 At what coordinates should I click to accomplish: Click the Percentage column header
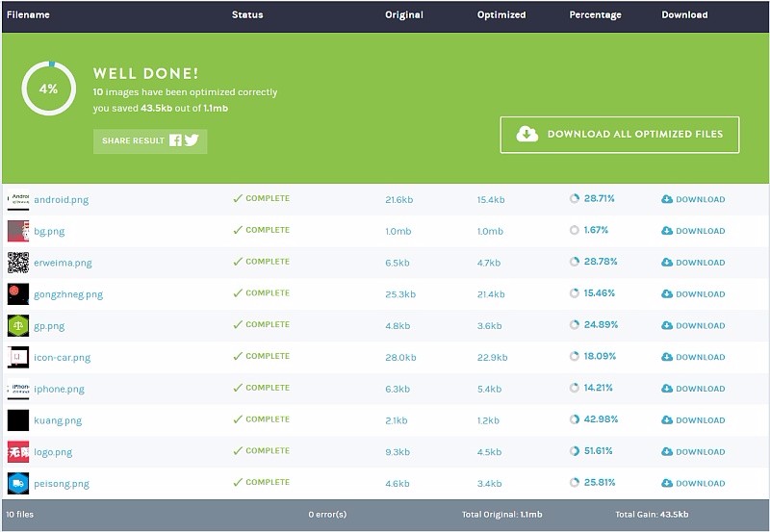point(595,15)
